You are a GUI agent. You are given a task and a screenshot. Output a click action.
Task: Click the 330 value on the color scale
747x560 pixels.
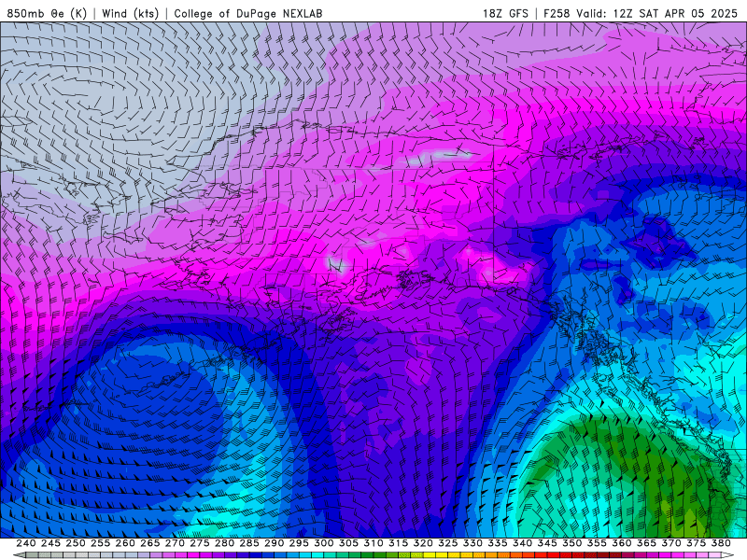coord(472,543)
